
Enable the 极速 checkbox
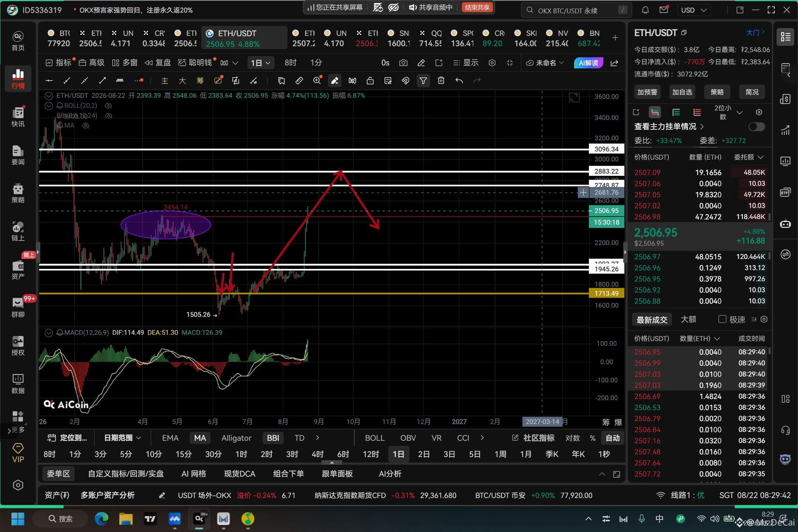[x=722, y=319]
